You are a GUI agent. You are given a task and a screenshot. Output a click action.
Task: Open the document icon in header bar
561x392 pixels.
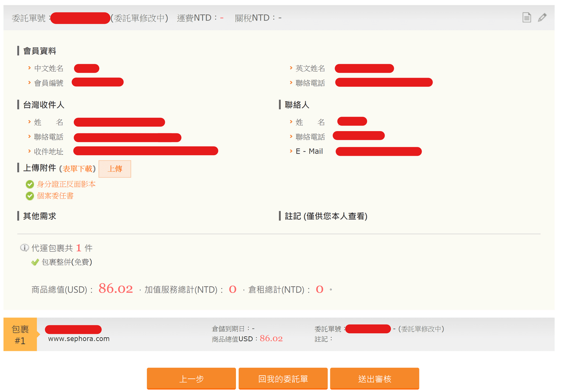tap(527, 18)
